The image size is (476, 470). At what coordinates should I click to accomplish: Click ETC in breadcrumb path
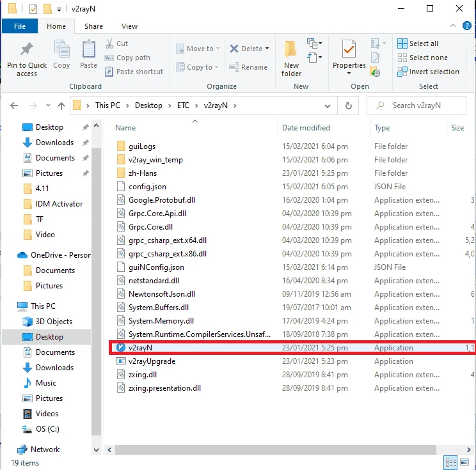click(x=183, y=106)
